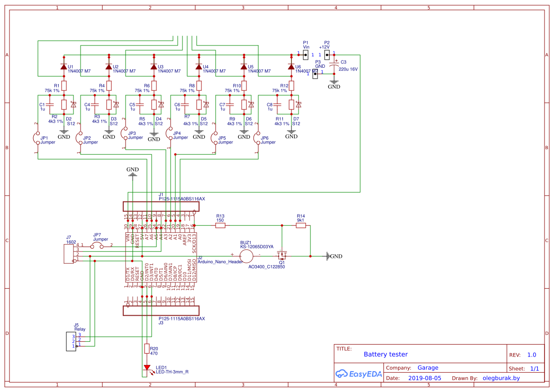Image resolution: width=554 pixels, height=392 pixels.
Task: Click the C3 220u capacitor symbol
Action: click(x=334, y=68)
